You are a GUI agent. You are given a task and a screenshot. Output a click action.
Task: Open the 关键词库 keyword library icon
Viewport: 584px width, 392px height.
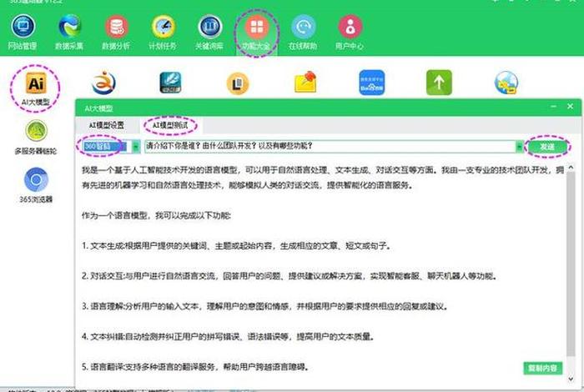tap(209, 33)
